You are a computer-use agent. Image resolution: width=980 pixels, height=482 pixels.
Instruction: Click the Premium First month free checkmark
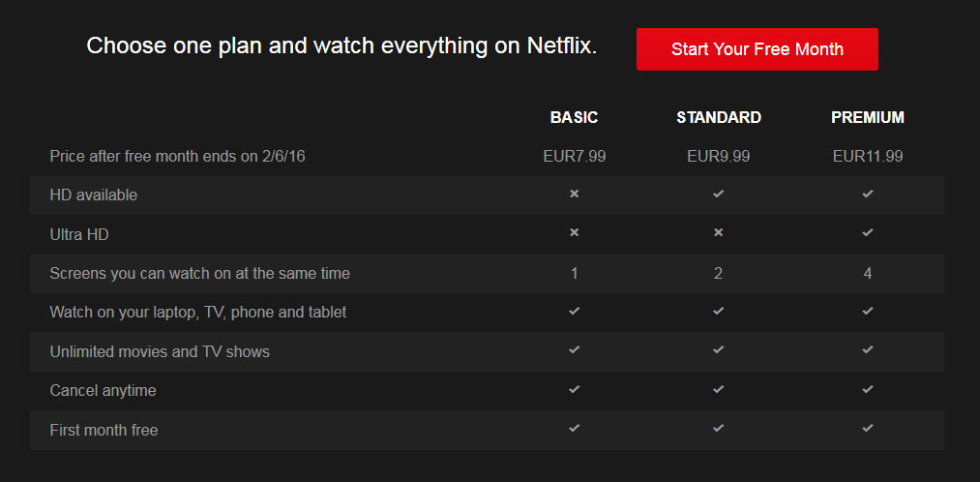click(868, 428)
